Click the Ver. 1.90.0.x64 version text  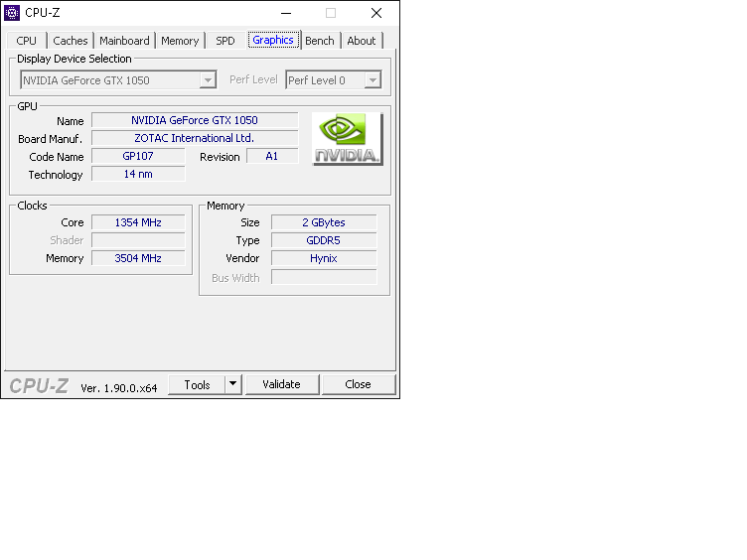pyautogui.click(x=119, y=388)
